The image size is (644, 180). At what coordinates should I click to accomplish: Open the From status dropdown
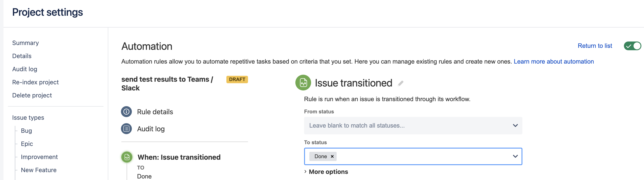click(413, 126)
